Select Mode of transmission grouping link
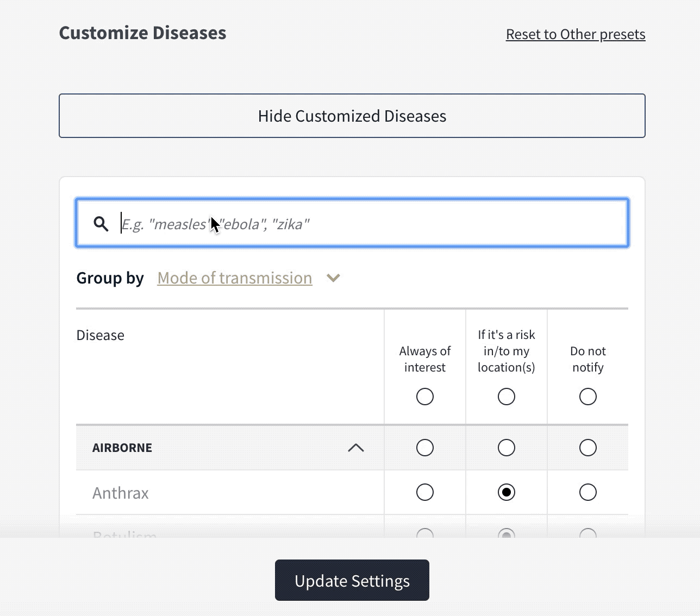Image resolution: width=700 pixels, height=616 pixels. [235, 278]
